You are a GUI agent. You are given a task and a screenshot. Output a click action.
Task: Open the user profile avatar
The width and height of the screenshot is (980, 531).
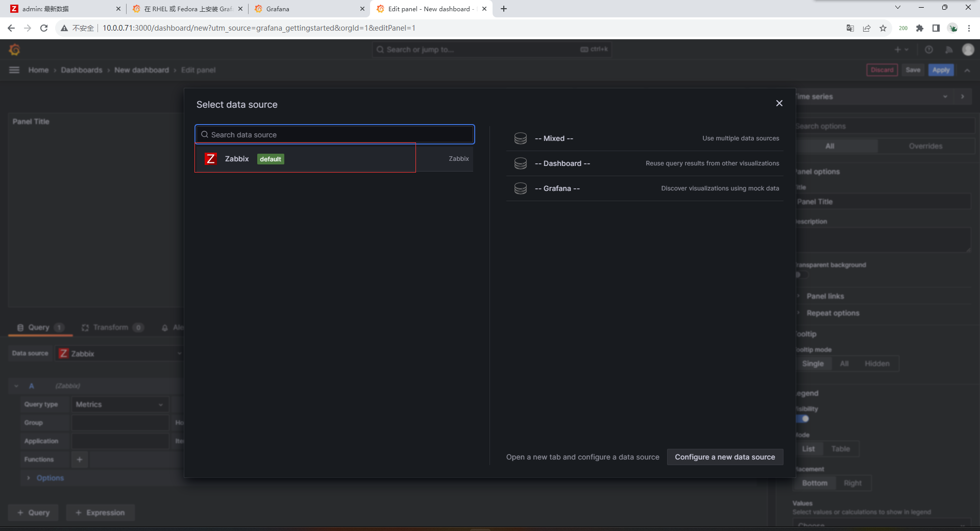pos(968,50)
